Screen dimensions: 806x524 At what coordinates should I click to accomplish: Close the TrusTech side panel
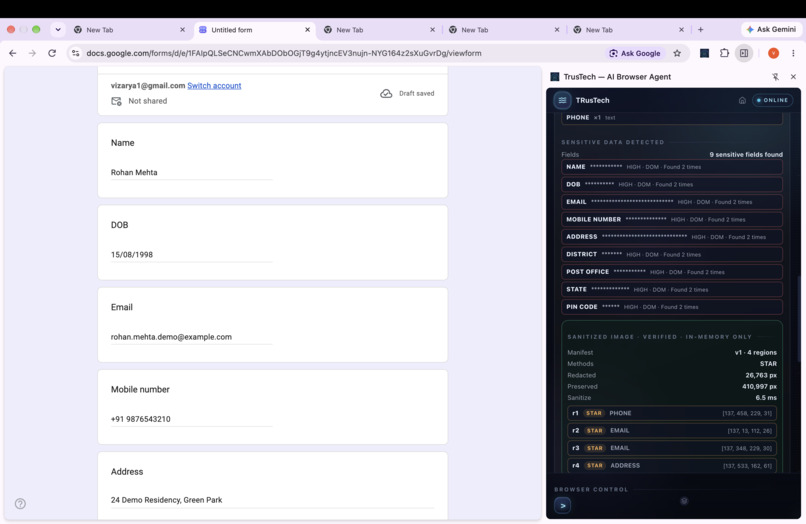pos(793,77)
